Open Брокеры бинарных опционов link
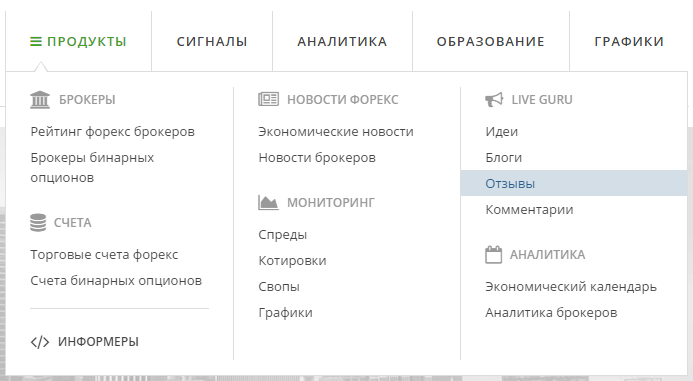Viewport: 693px width, 381px height. click(92, 168)
